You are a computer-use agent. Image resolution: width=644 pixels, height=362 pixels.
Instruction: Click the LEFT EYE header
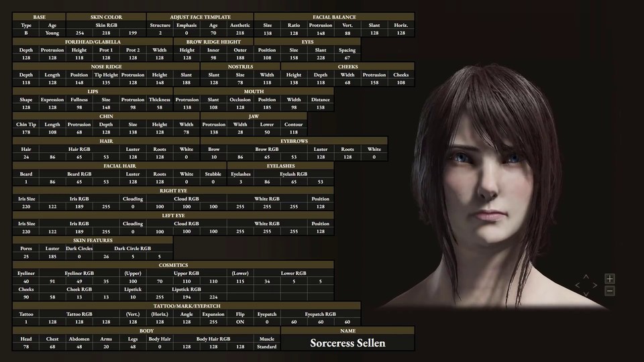(173, 215)
